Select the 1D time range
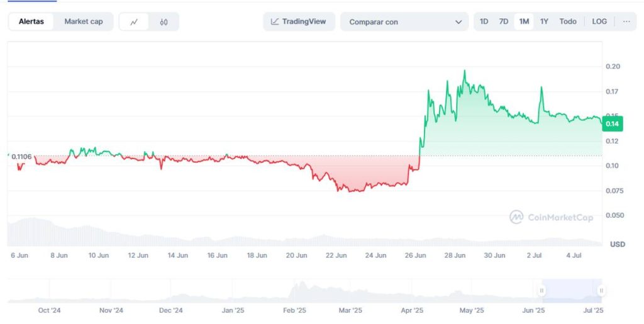This screenshot has width=644, height=324. [x=484, y=21]
